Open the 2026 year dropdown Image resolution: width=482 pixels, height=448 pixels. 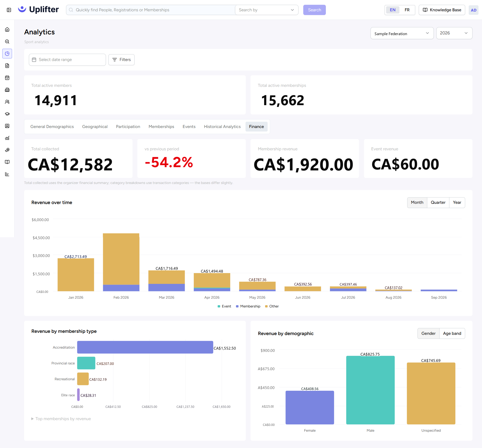click(x=454, y=33)
